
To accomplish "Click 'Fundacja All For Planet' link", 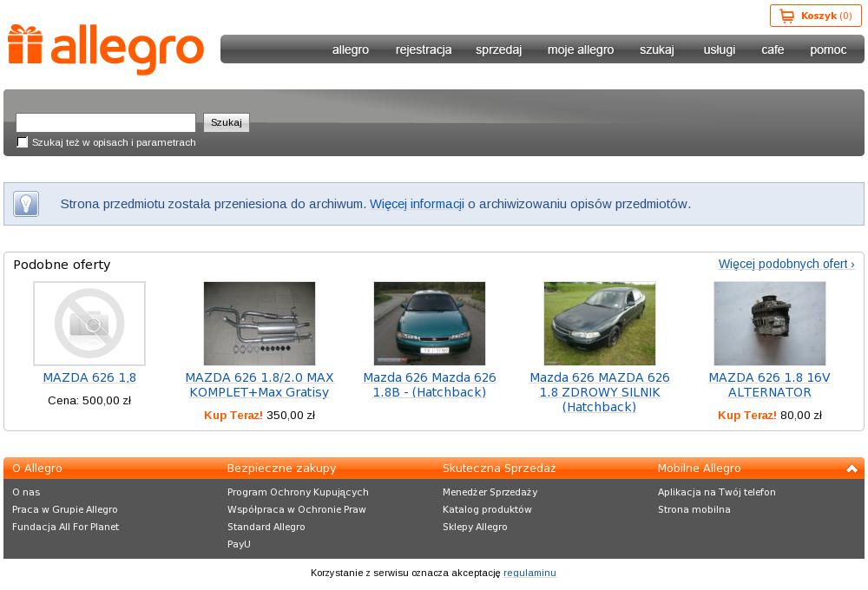I will coord(65,527).
